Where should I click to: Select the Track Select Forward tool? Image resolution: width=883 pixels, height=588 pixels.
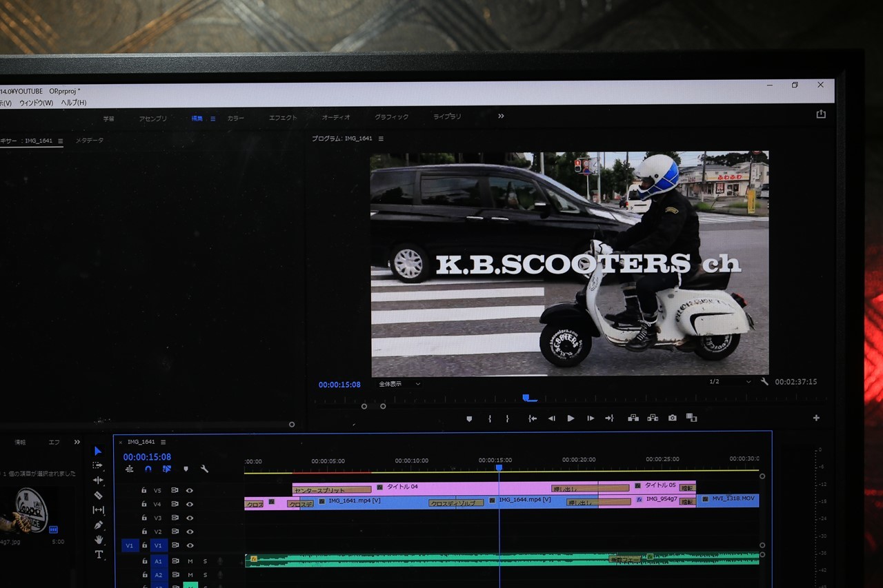[98, 465]
